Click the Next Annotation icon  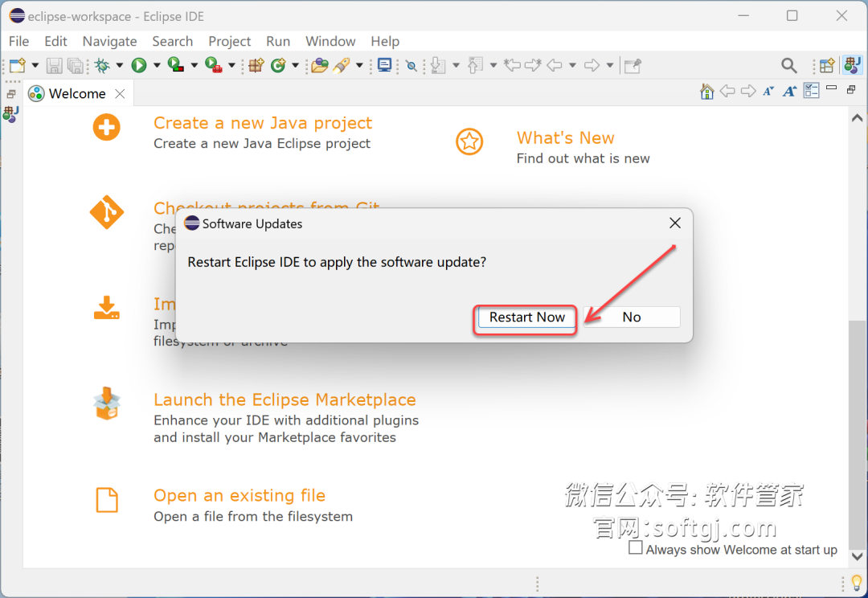point(439,65)
